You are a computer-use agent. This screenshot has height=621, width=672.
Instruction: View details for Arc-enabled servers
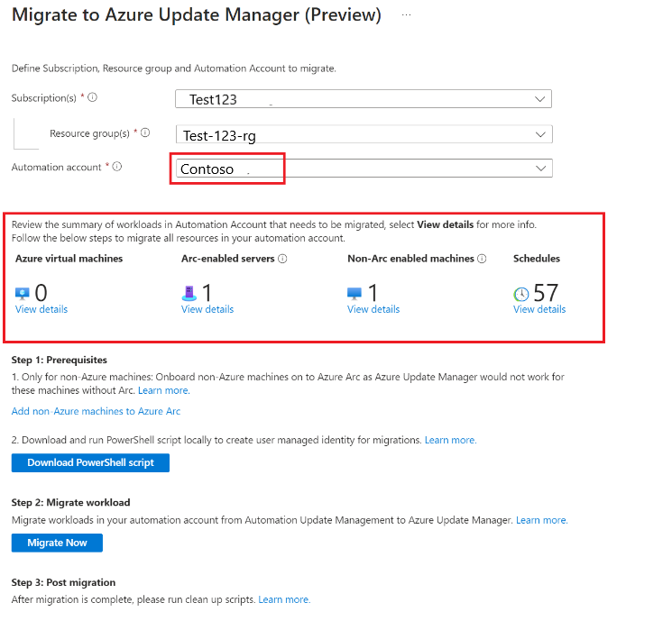[x=207, y=309]
